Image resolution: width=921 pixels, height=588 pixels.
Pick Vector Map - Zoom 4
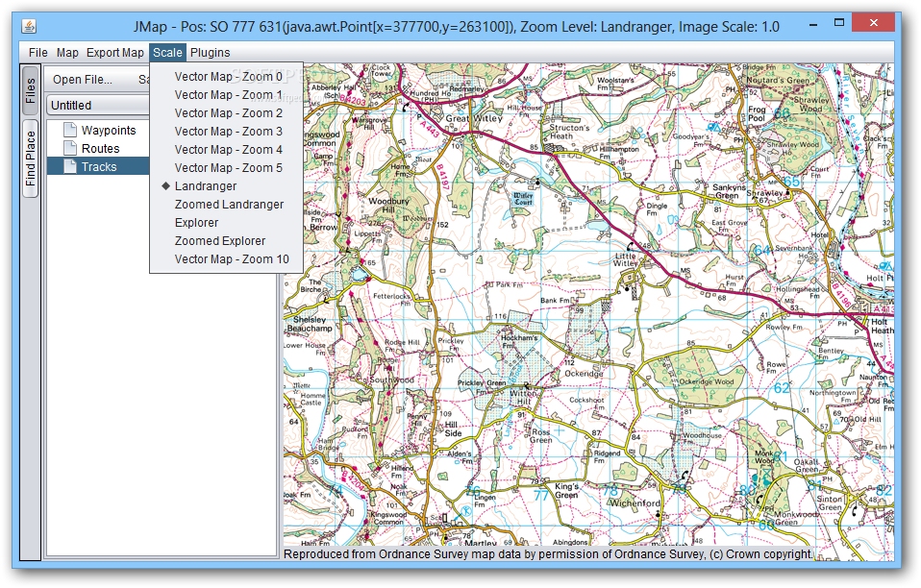227,149
